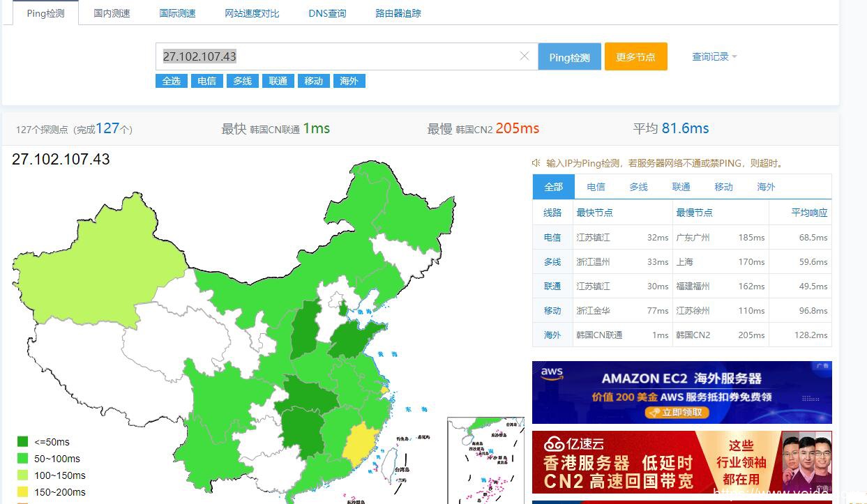
Task: Click the 50~100ms green color swatch
Action: (22, 458)
